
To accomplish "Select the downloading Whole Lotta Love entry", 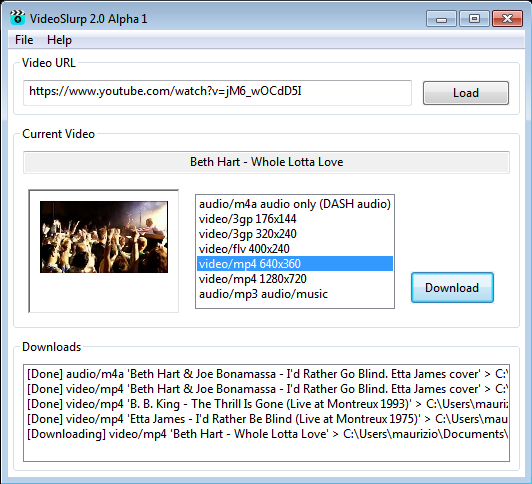I will tap(266, 433).
